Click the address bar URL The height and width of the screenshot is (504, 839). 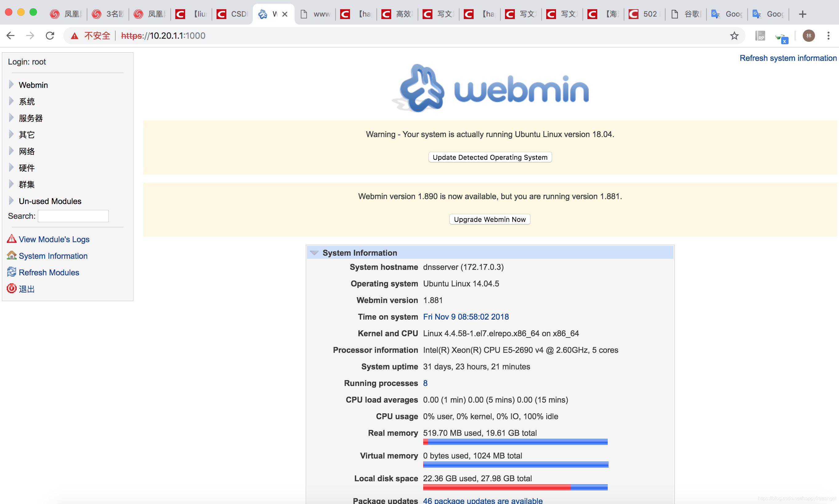tap(163, 36)
